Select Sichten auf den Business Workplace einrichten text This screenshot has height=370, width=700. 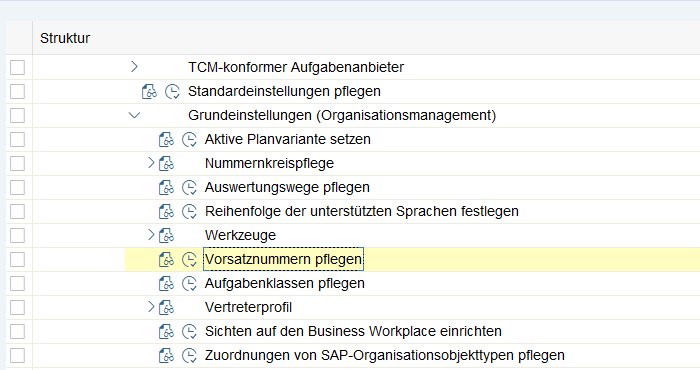click(353, 332)
